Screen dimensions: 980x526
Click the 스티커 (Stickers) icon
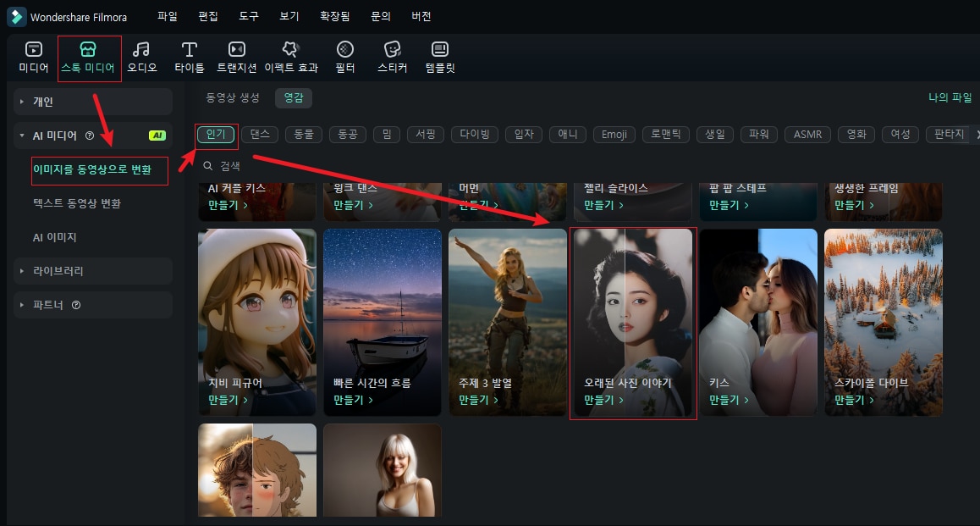pyautogui.click(x=392, y=58)
